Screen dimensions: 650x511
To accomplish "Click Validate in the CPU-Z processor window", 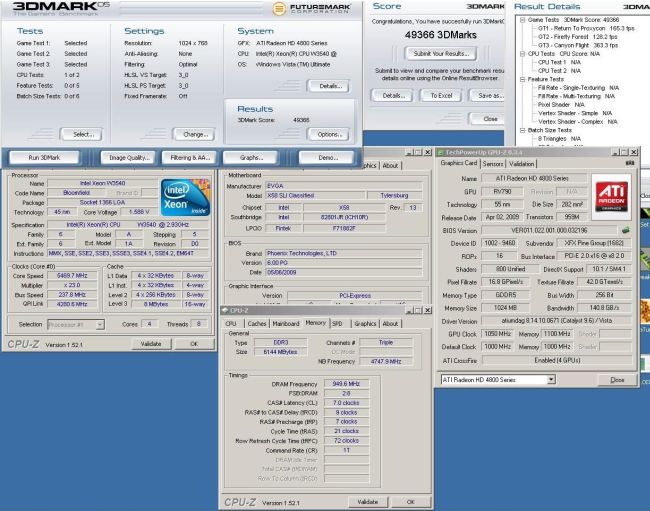I will 151,344.
